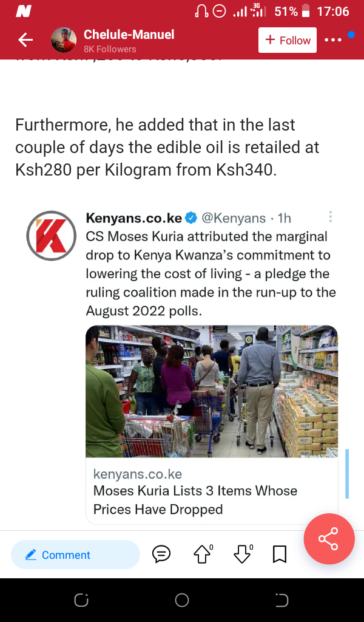Open supermarket shoppers photo in tweet
This screenshot has height=622, width=364.
coord(212,391)
